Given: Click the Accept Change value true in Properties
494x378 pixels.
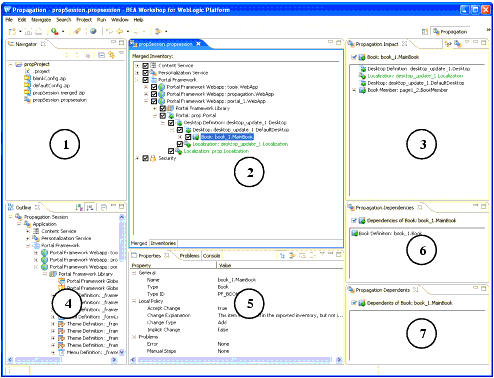Looking at the screenshot, I should (222, 308).
